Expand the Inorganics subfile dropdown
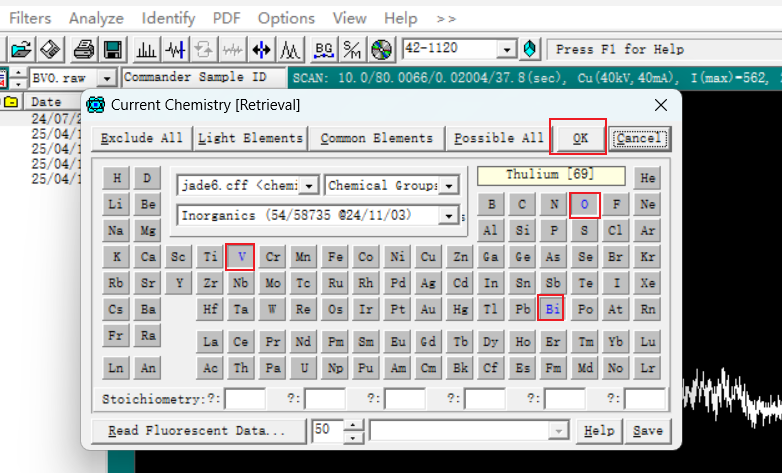 (x=448, y=216)
